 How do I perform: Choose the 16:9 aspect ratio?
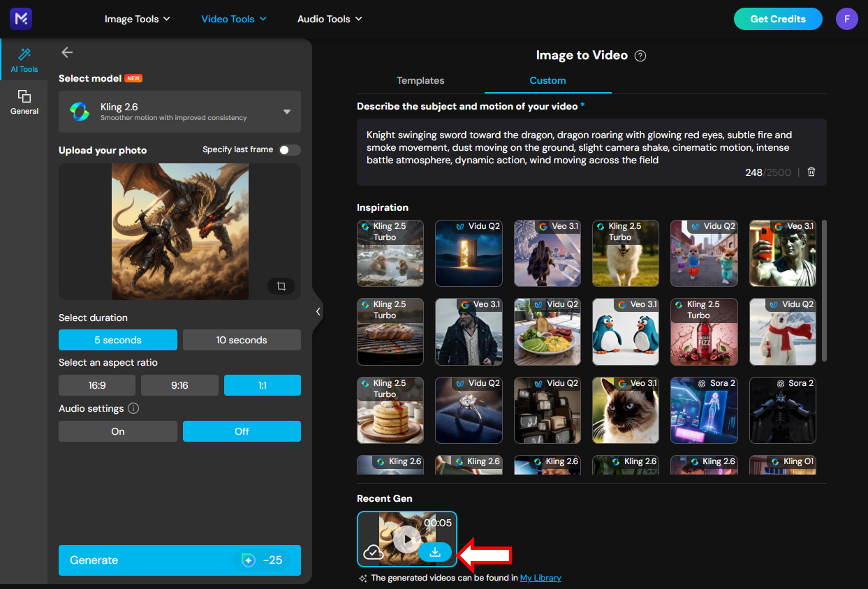[x=97, y=385]
